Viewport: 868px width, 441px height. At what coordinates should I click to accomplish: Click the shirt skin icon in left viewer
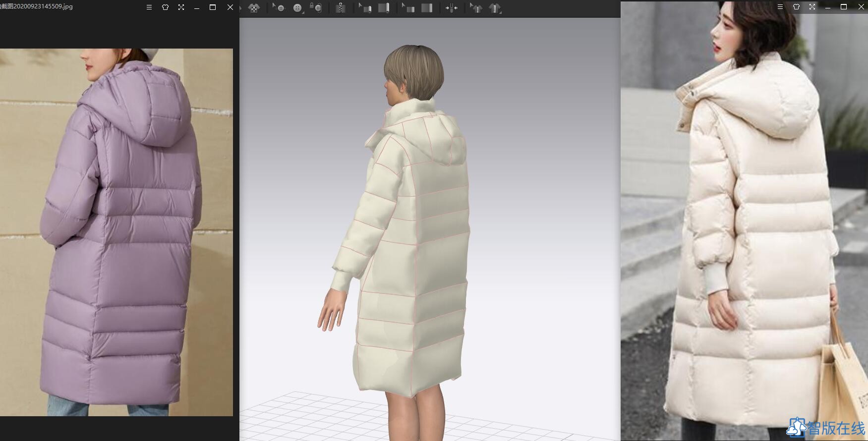(165, 7)
